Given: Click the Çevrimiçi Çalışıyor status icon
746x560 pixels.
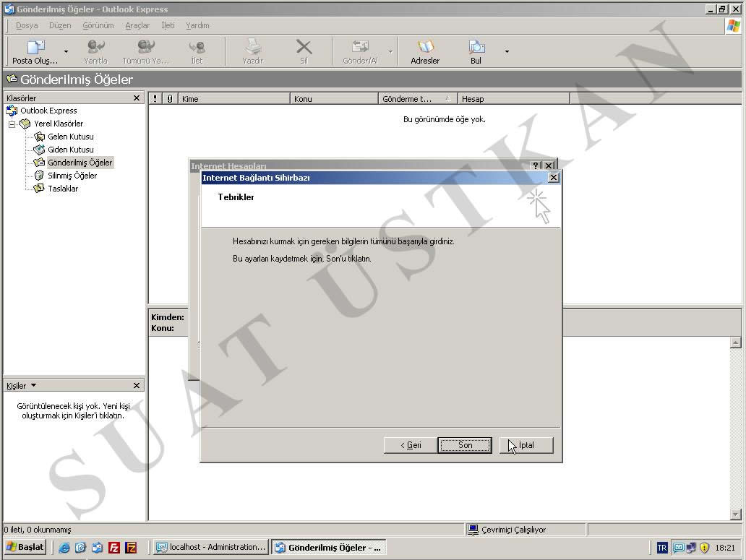Looking at the screenshot, I should (473, 530).
